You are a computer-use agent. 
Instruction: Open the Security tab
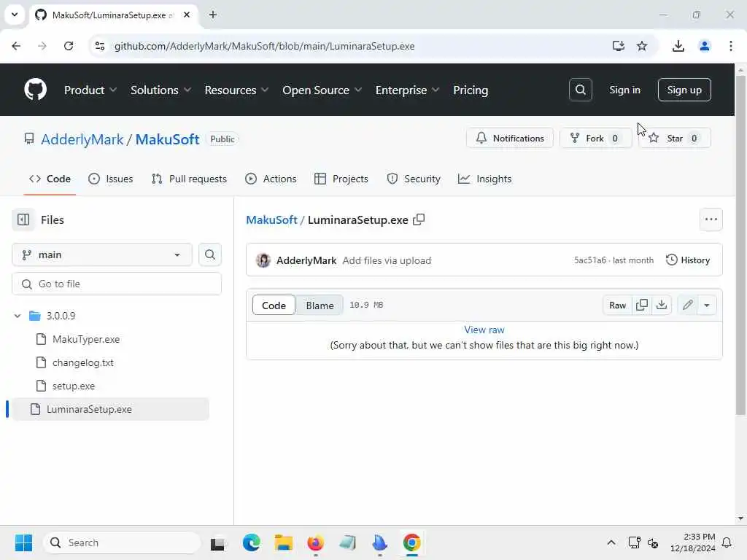tap(414, 179)
